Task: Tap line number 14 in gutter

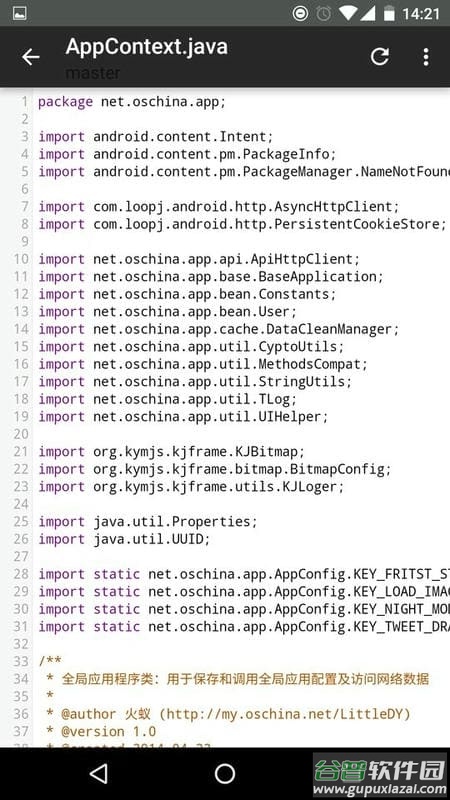Action: (x=21, y=329)
